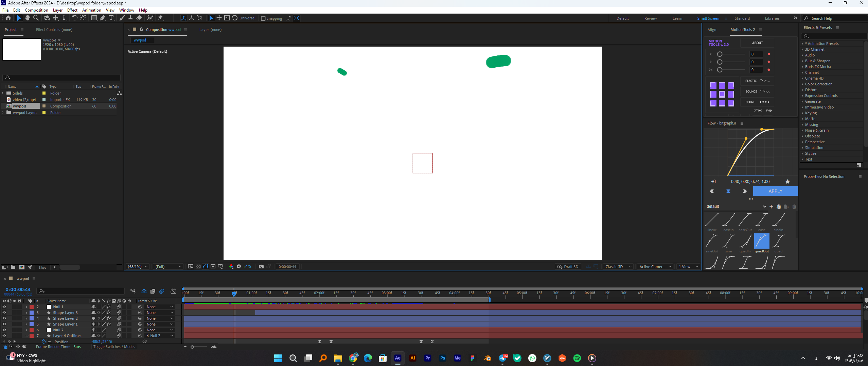This screenshot has height=366, width=868.
Task: Toggle visibility of Null 2 layer
Action: (4, 330)
